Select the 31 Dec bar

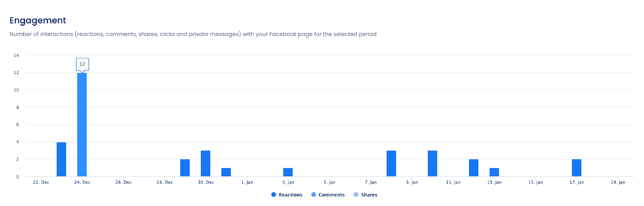[226, 172]
